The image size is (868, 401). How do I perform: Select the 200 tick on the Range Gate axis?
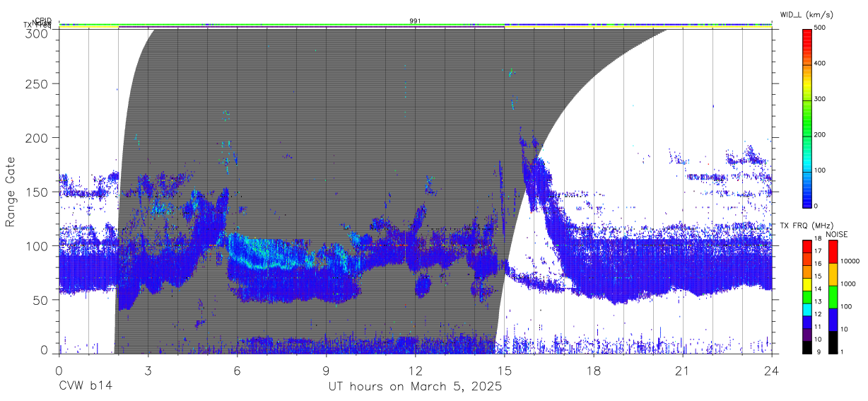click(x=37, y=137)
